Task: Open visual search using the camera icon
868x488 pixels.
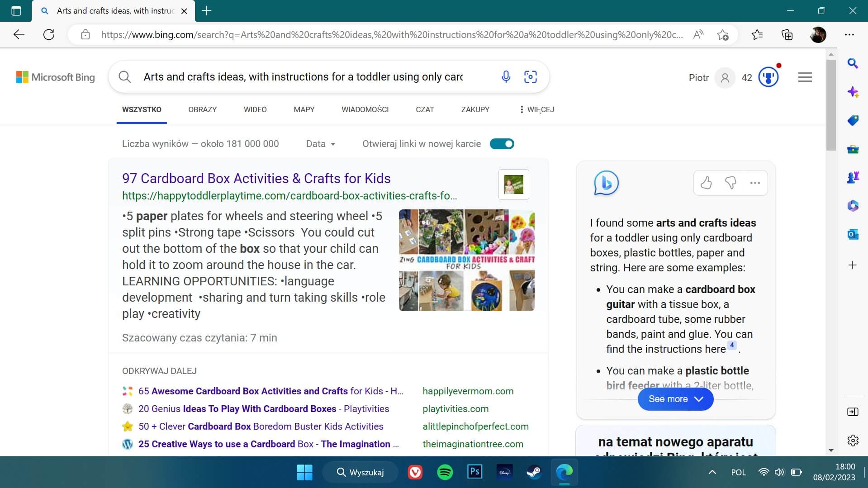Action: pyautogui.click(x=530, y=77)
